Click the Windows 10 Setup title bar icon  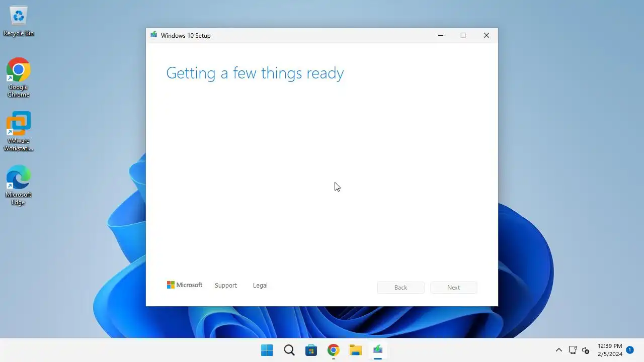tap(153, 35)
